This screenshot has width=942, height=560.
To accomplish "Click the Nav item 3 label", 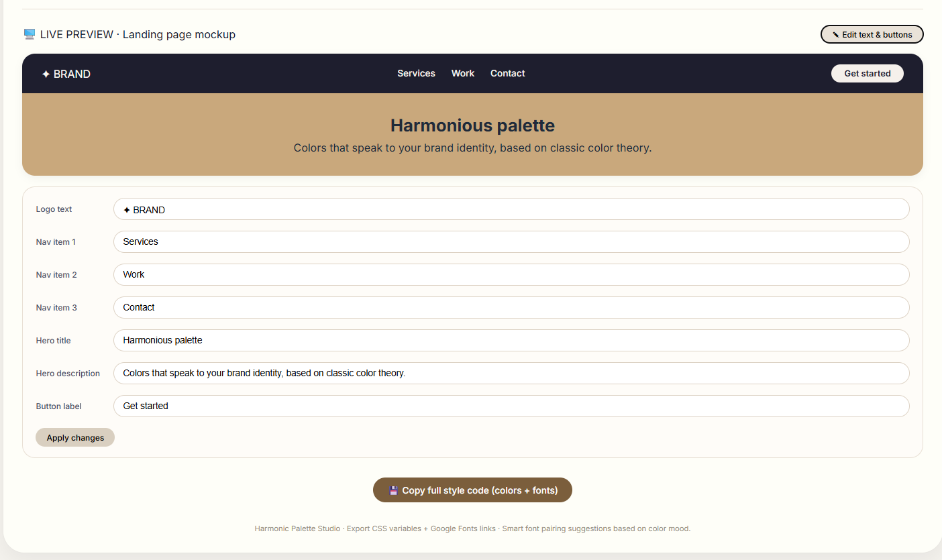I will 56,308.
